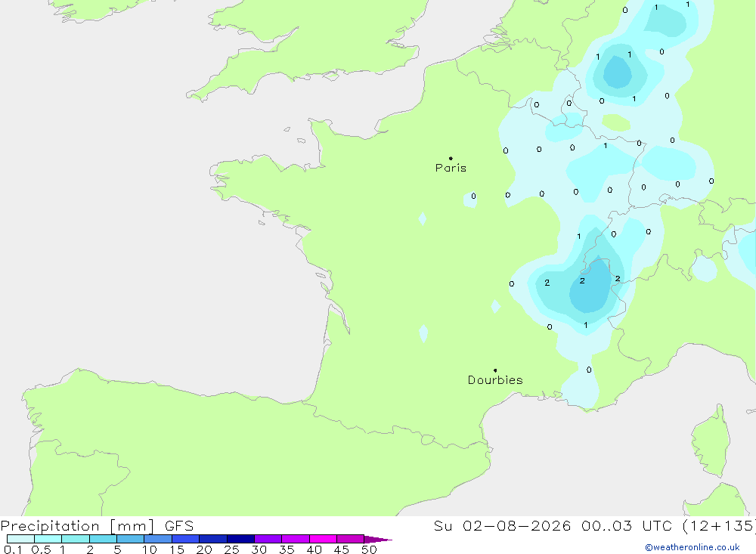Click the 0.1 legend scale label
Image resolution: width=756 pixels, height=554 pixels.
pyautogui.click(x=13, y=549)
